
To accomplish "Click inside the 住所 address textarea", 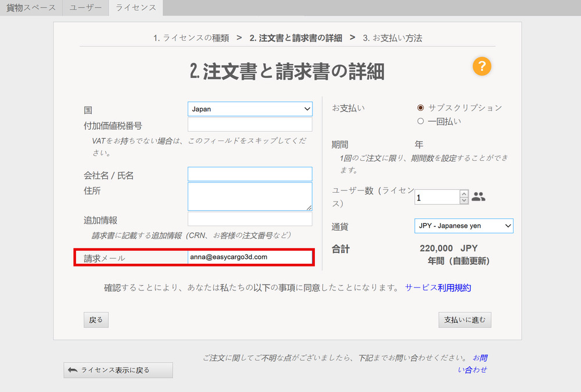I will point(250,196).
